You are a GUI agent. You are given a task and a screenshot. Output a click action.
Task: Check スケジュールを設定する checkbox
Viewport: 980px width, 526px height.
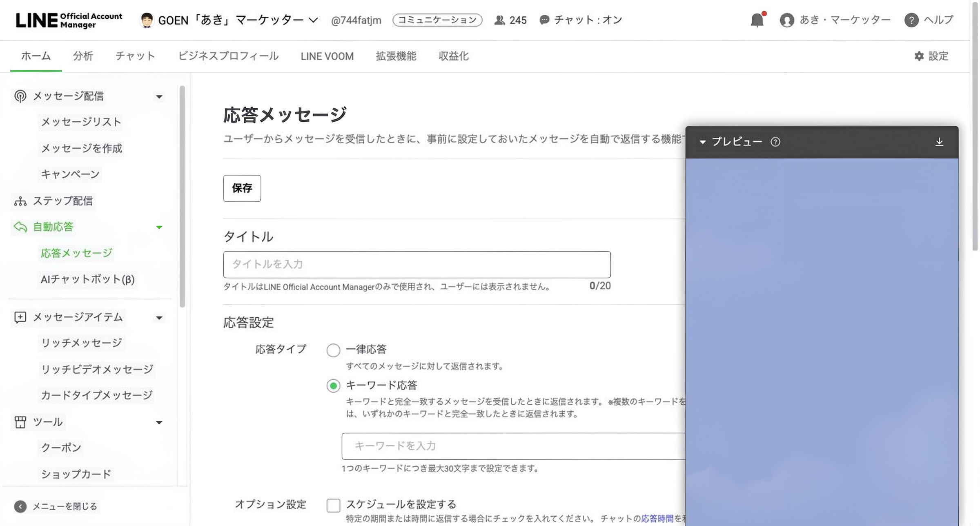[x=333, y=505]
